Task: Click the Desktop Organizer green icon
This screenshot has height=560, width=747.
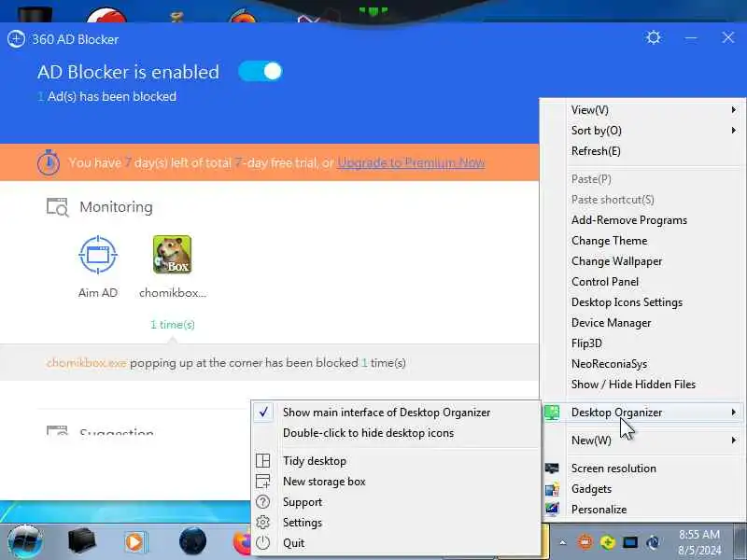Action: point(552,413)
